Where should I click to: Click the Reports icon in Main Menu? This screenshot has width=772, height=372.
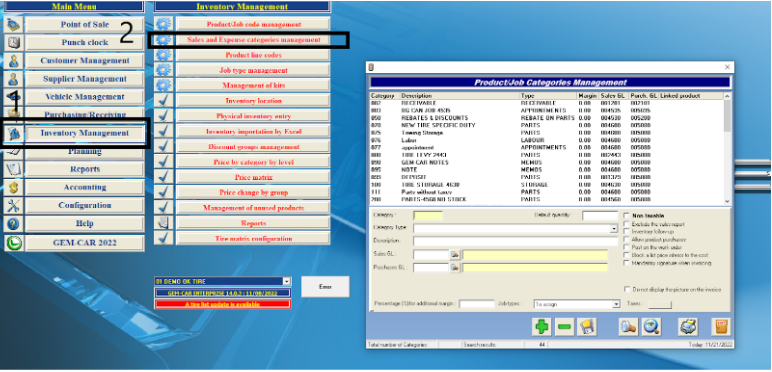[13, 169]
